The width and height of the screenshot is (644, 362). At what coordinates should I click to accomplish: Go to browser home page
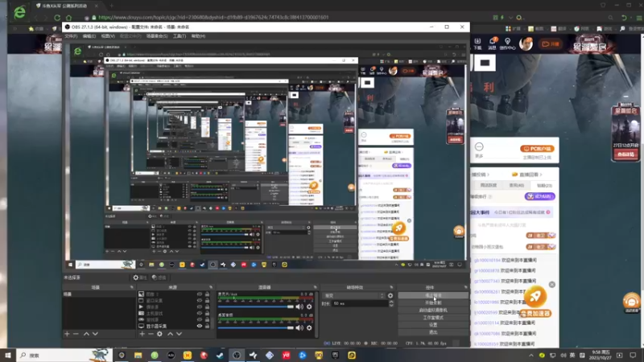click(x=68, y=18)
